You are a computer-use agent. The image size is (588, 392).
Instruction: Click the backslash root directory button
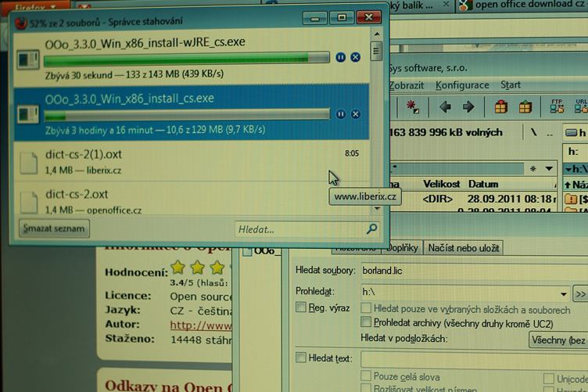(x=533, y=132)
